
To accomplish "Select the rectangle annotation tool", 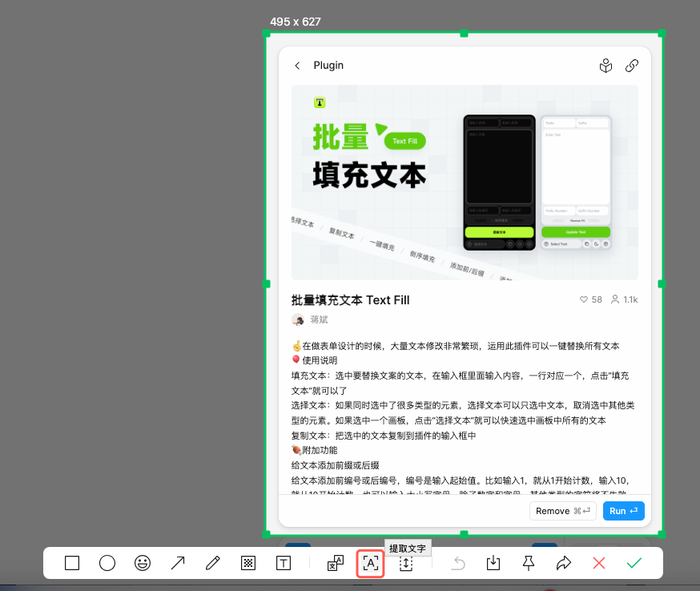I will click(72, 563).
